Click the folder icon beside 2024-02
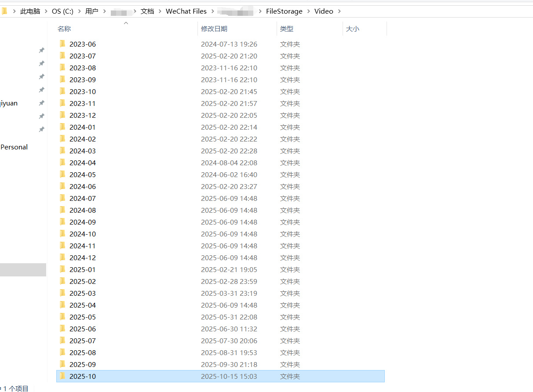 click(x=62, y=138)
